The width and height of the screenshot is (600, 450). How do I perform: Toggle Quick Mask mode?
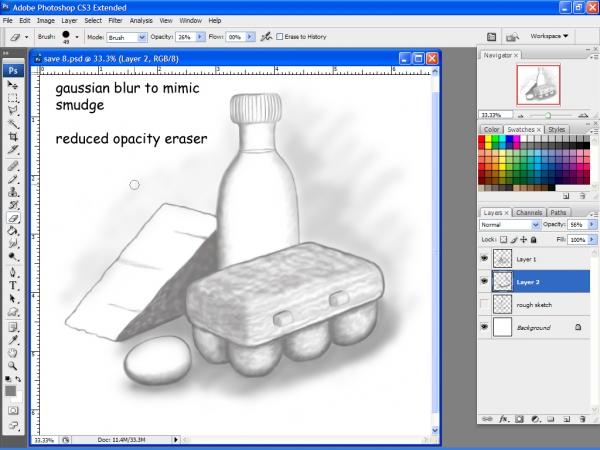point(13,411)
